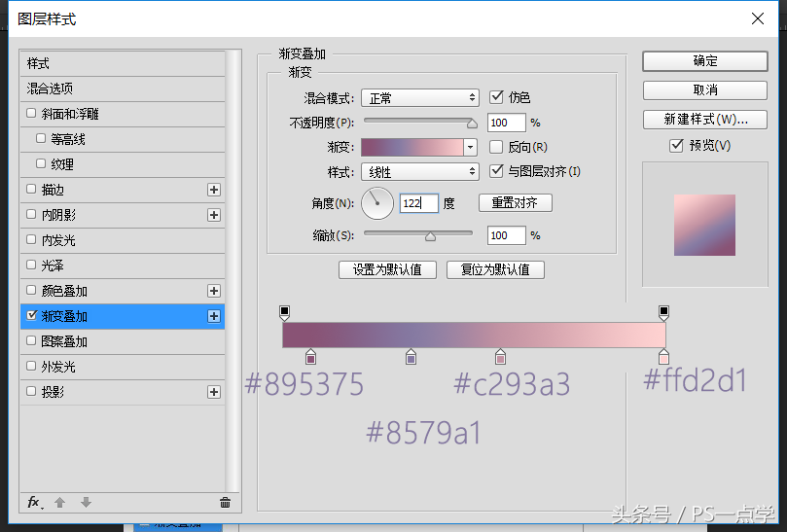This screenshot has height=532, width=787.
Task: Select the #c293a3 color stop
Action: pyautogui.click(x=500, y=357)
